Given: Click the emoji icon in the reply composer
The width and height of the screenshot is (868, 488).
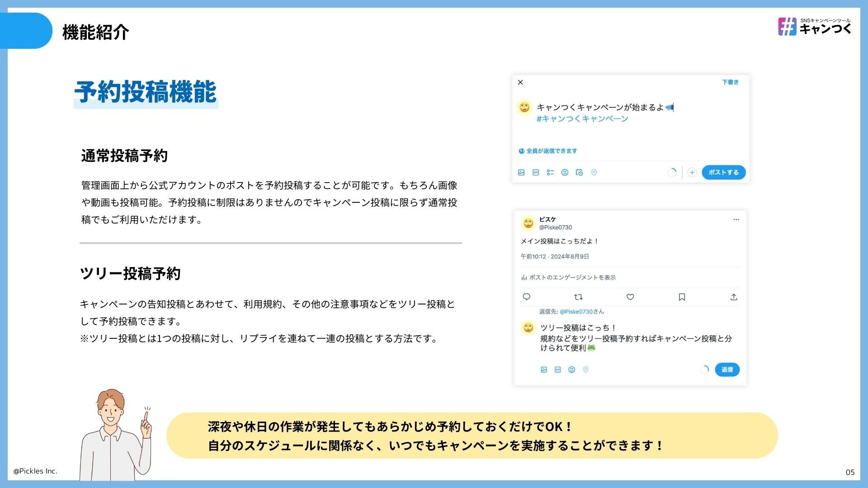Looking at the screenshot, I should pos(571,370).
